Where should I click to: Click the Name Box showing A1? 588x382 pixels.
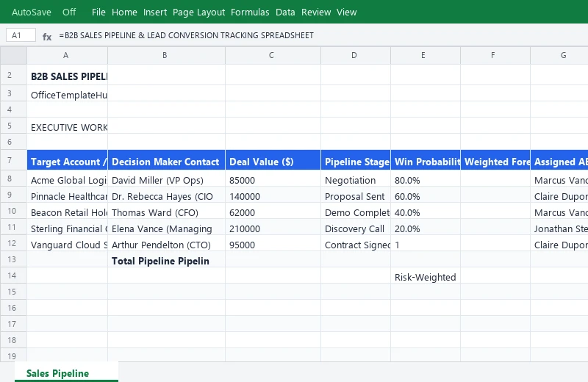(21, 35)
